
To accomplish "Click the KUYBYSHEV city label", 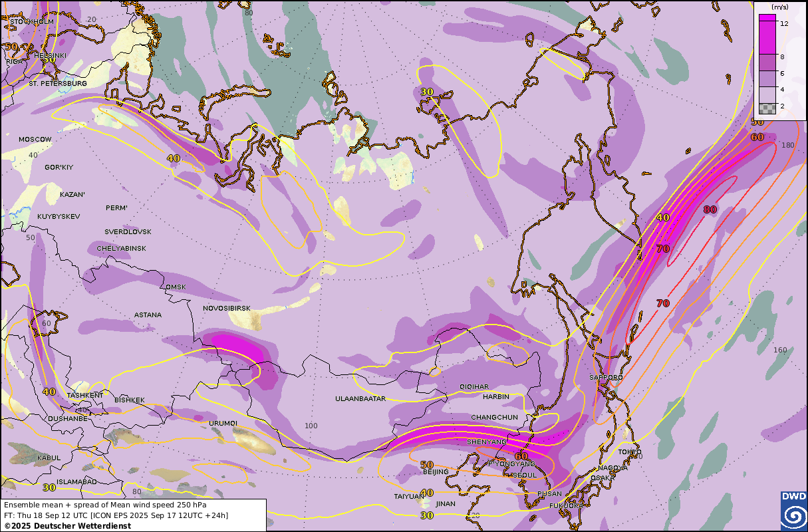I will click(59, 217).
